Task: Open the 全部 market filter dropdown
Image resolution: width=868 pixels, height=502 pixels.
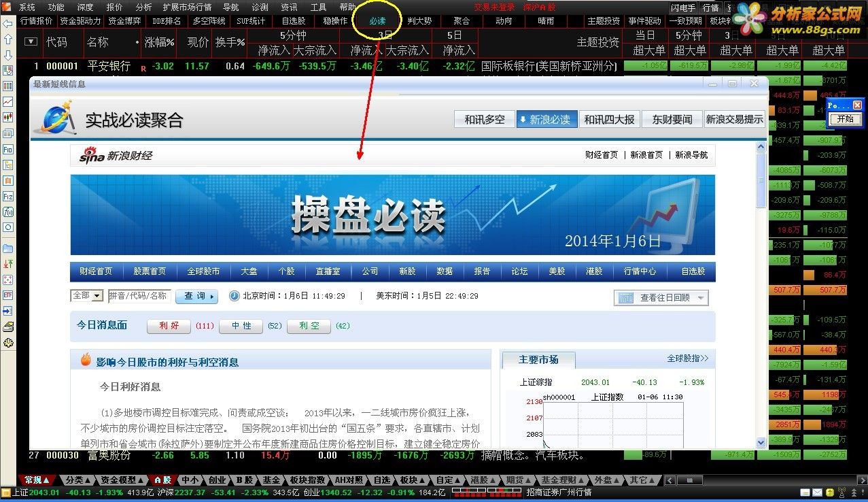Action: (87, 296)
